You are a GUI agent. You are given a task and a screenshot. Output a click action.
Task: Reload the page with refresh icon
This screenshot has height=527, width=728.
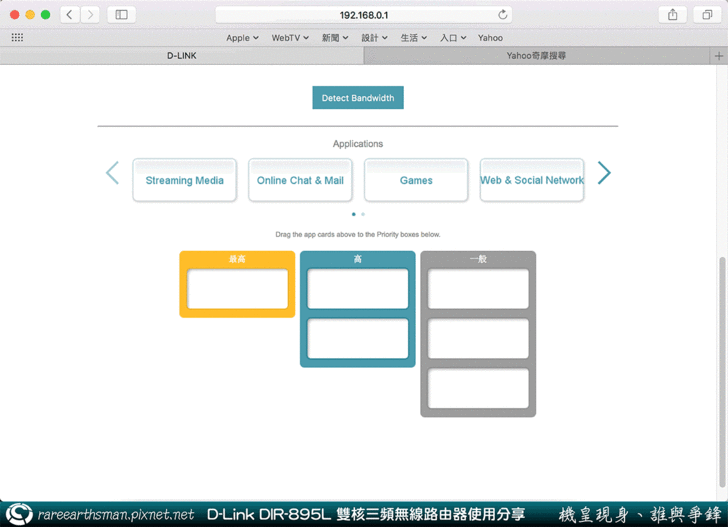point(503,15)
